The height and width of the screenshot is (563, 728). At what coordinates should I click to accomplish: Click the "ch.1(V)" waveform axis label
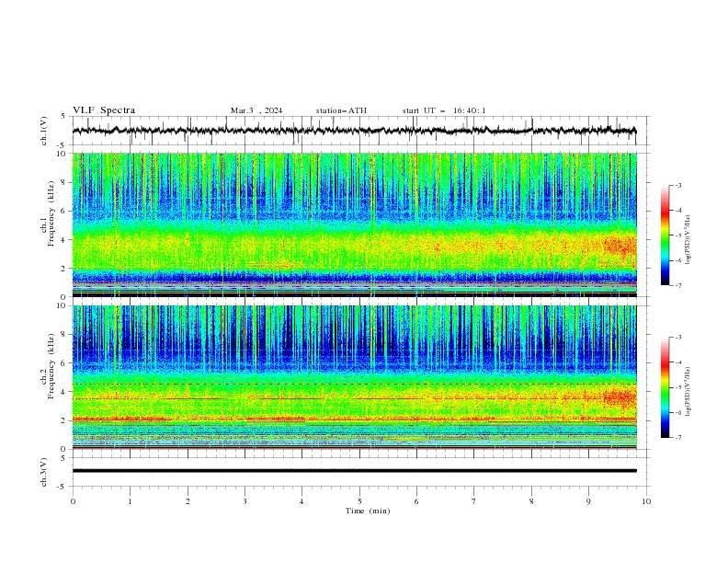[44, 131]
